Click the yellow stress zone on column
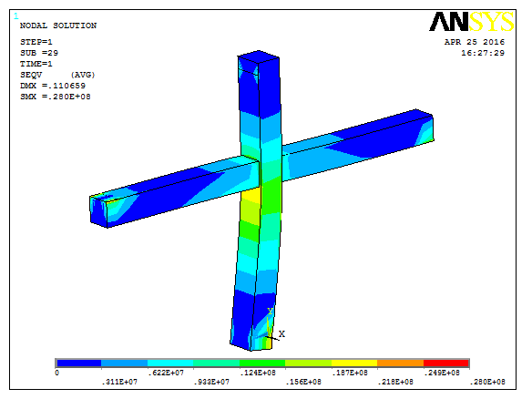The width and height of the screenshot is (532, 399). (251, 197)
